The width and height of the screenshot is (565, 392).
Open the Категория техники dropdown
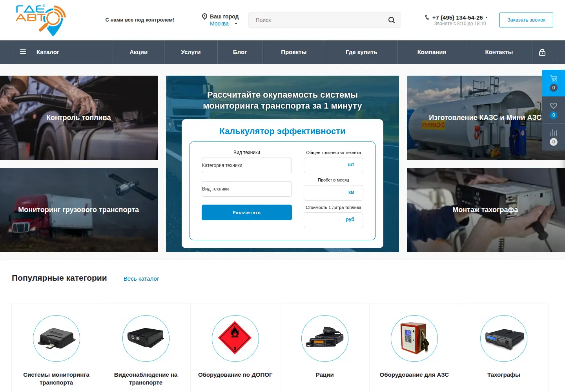(x=247, y=165)
